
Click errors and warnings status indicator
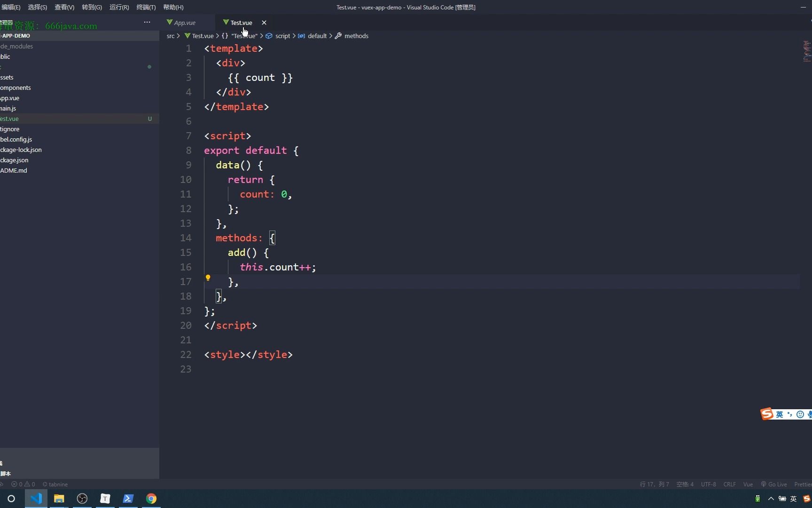(x=23, y=484)
